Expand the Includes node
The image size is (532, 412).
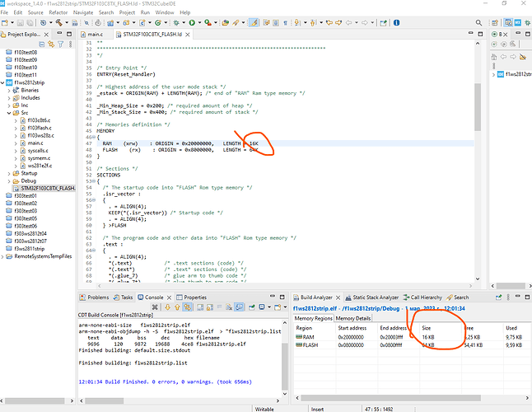9,98
